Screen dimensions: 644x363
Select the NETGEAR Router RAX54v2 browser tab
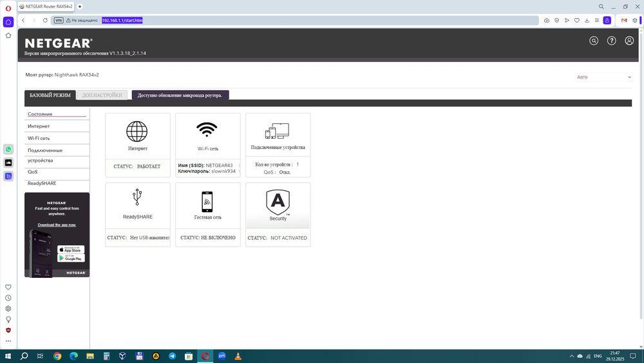pos(46,6)
